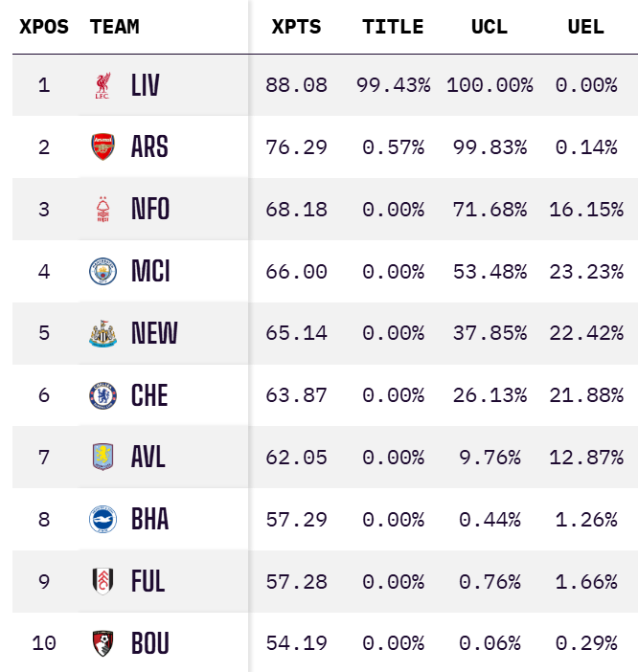Image resolution: width=638 pixels, height=672 pixels.
Task: Click the Aston Villa crest
Action: tap(102, 457)
